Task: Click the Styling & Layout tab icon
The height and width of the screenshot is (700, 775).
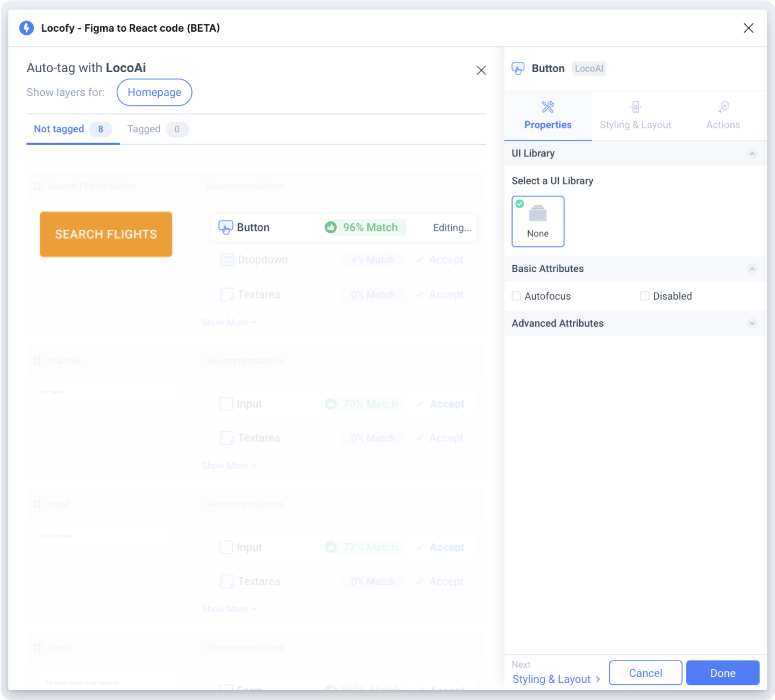Action: click(635, 107)
